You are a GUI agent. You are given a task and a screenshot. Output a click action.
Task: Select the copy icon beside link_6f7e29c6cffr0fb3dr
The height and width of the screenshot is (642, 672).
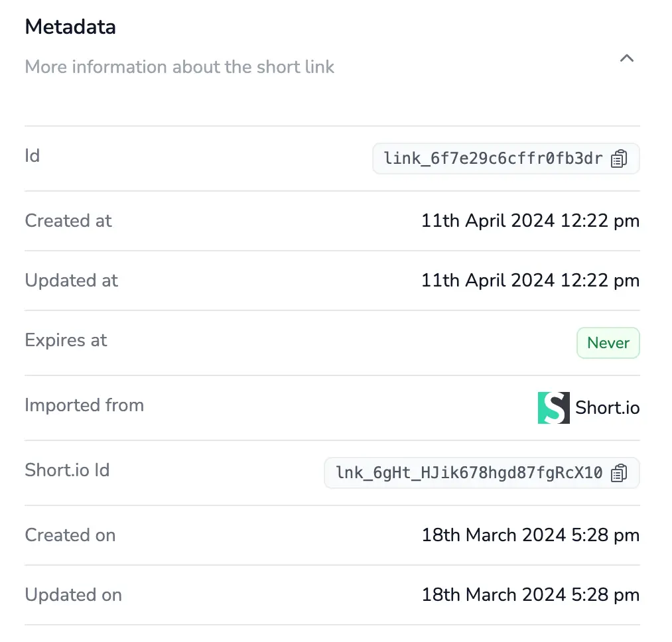[619, 159]
